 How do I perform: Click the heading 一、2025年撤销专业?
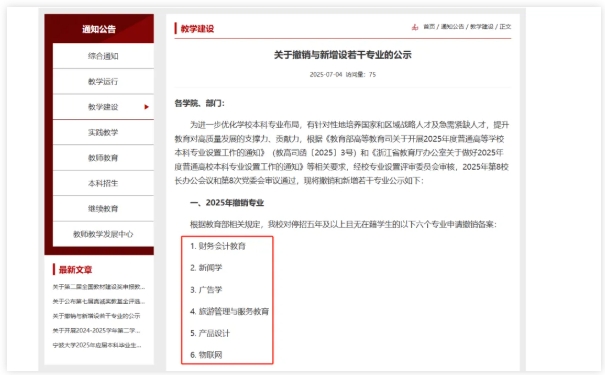tap(227, 203)
